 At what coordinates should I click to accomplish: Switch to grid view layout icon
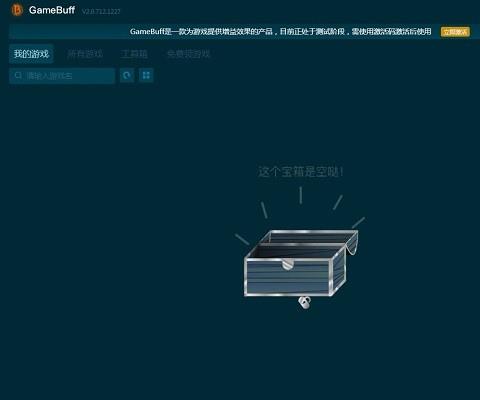(146, 75)
